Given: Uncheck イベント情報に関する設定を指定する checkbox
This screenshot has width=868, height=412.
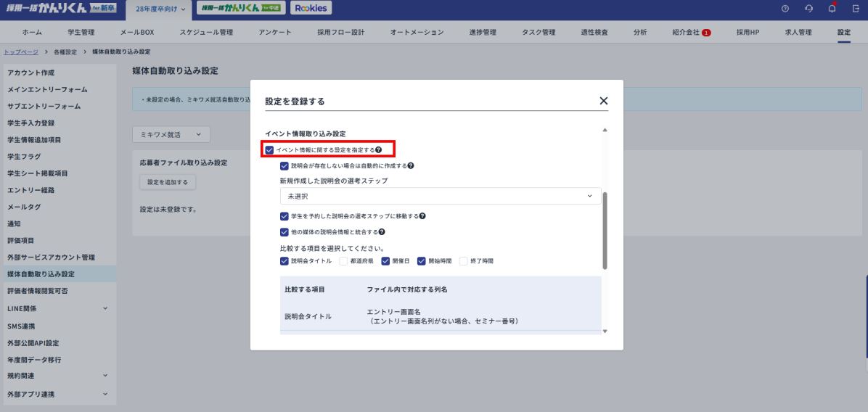Looking at the screenshot, I should pyautogui.click(x=269, y=150).
